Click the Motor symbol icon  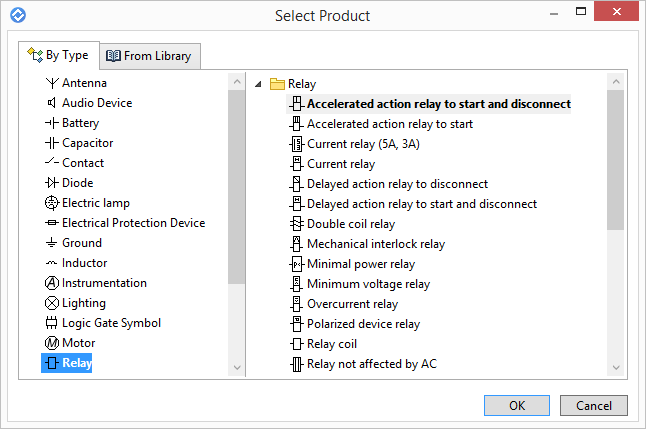pos(52,343)
